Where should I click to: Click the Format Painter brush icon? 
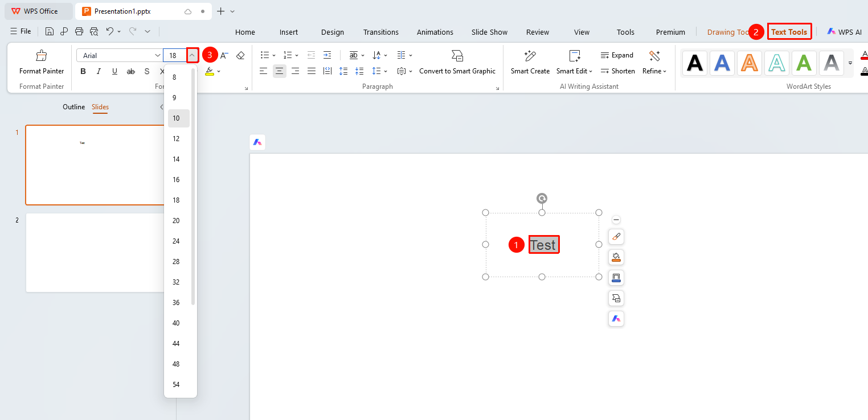(x=42, y=56)
